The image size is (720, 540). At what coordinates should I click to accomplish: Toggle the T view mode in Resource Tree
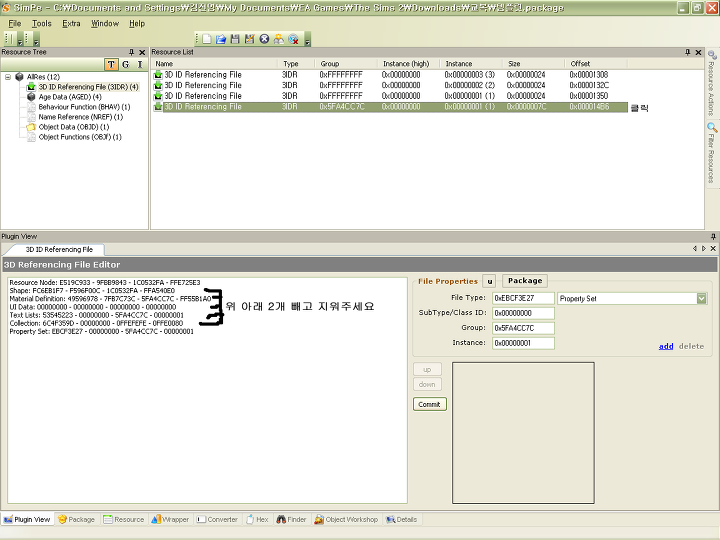(111, 65)
